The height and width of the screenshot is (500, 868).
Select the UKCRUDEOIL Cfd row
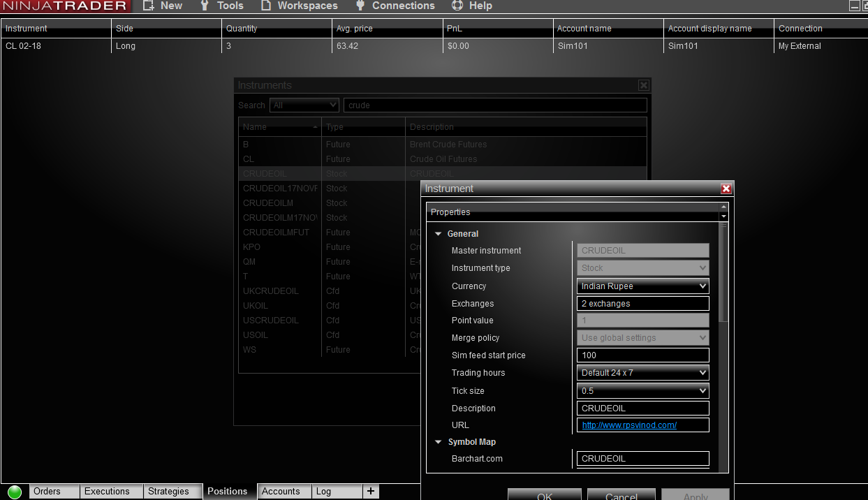[330, 291]
